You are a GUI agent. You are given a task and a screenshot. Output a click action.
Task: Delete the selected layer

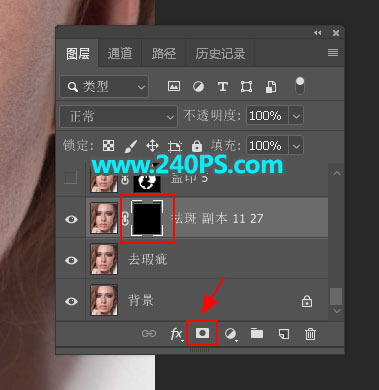point(310,334)
